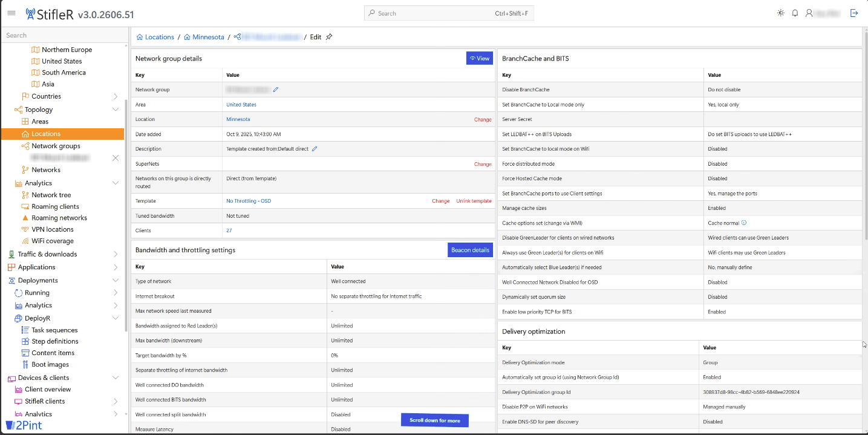Edit the Description pencil icon
The image size is (868, 435).
point(315,149)
